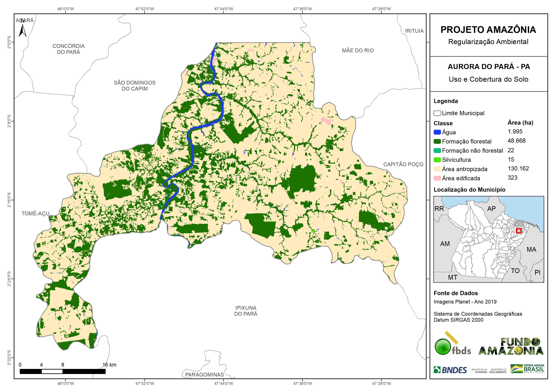
Task: Click the AM state label in inset map
Action: point(445,244)
